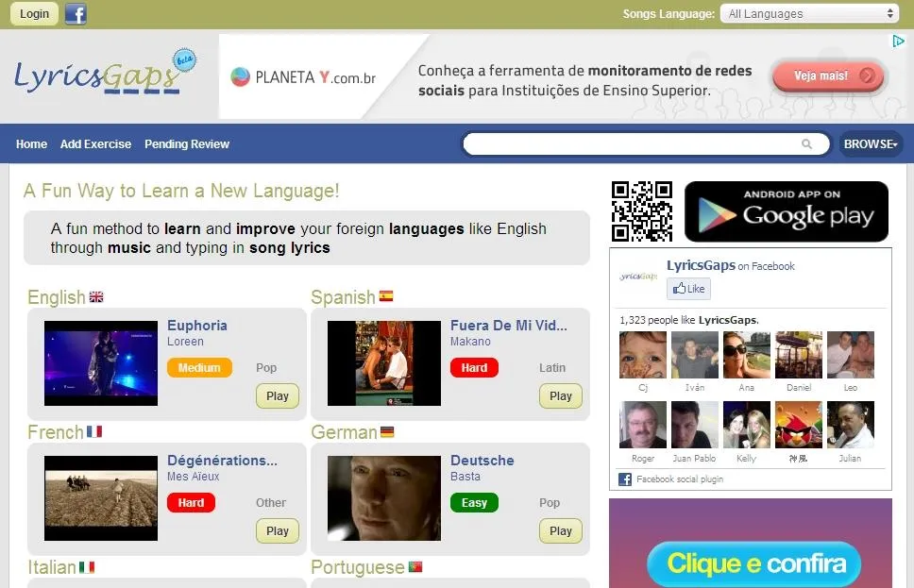914x588 pixels.
Task: Click the German language heading
Action: tap(344, 432)
